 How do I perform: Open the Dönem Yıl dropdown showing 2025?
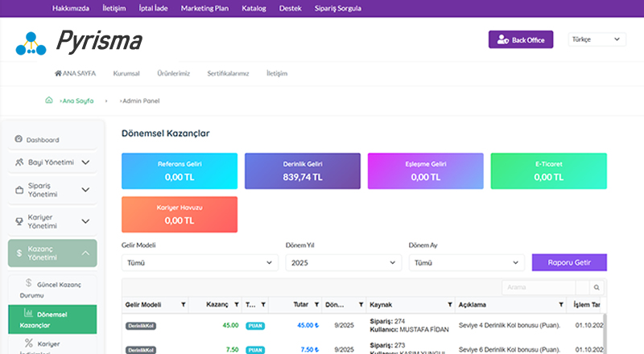[x=344, y=262]
